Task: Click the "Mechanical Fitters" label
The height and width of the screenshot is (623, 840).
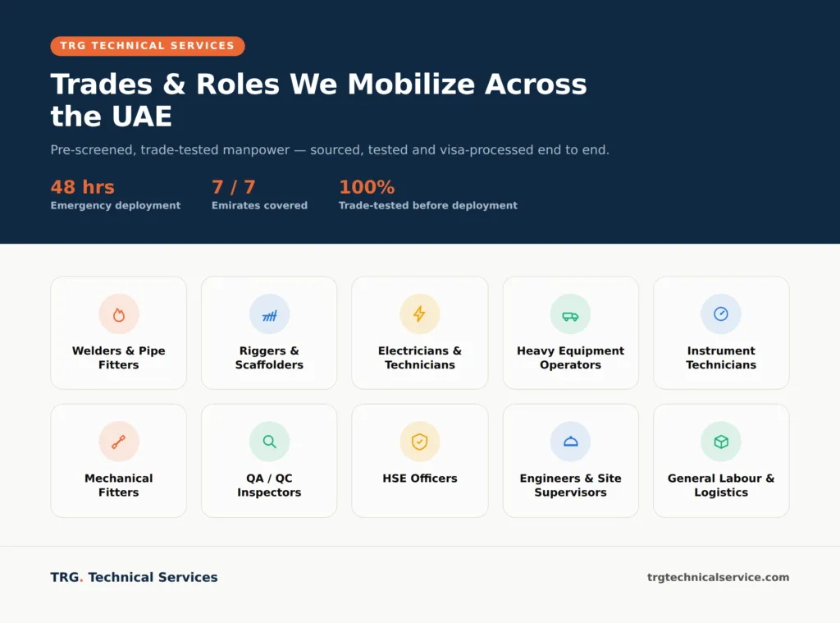Action: pos(119,485)
